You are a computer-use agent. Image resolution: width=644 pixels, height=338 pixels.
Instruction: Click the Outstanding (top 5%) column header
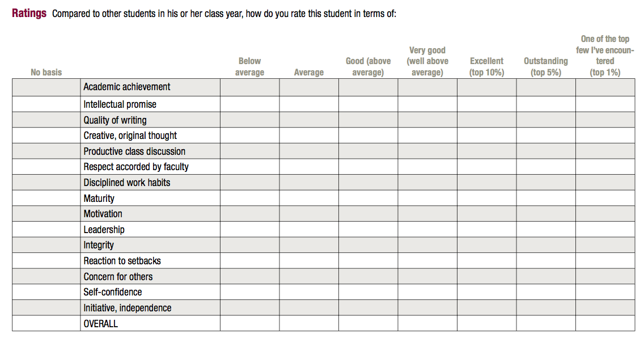coord(546,66)
